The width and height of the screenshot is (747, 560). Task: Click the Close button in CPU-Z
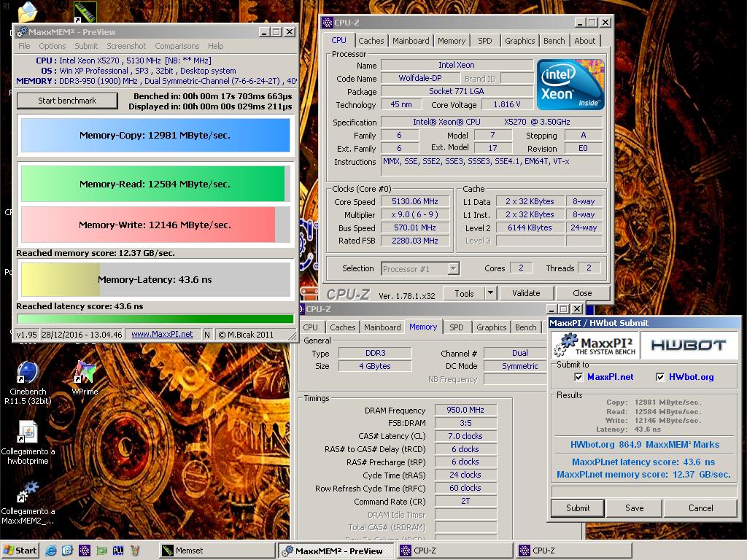point(582,293)
